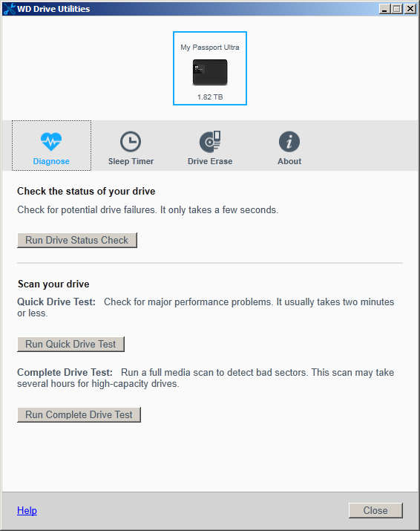Click the 'Quick Drive Test:' label

point(56,302)
